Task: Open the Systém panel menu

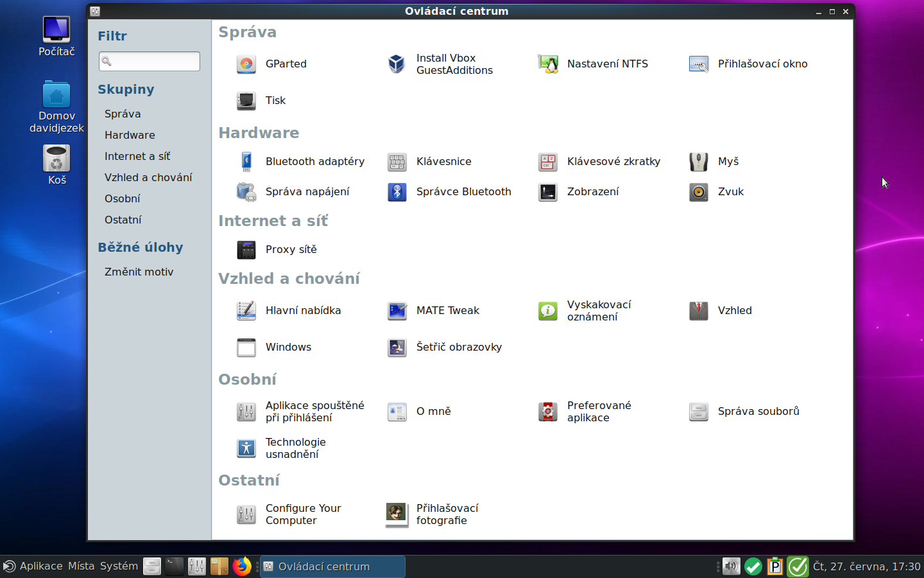Action: (119, 566)
